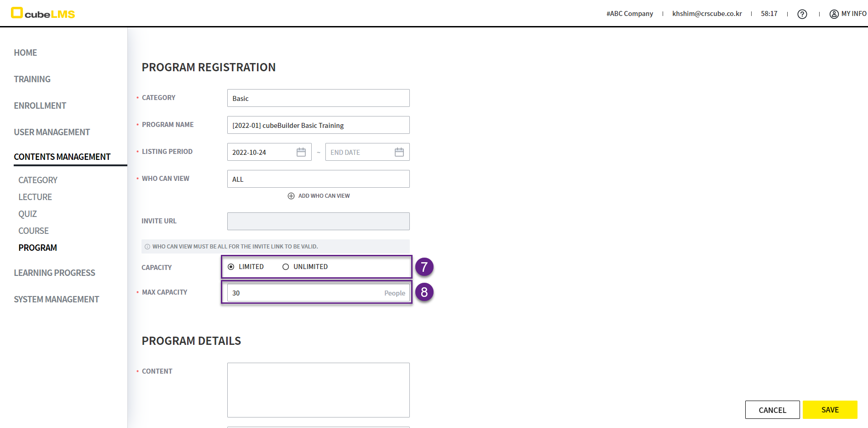868x428 pixels.
Task: Open the end date calendar icon
Action: (399, 152)
